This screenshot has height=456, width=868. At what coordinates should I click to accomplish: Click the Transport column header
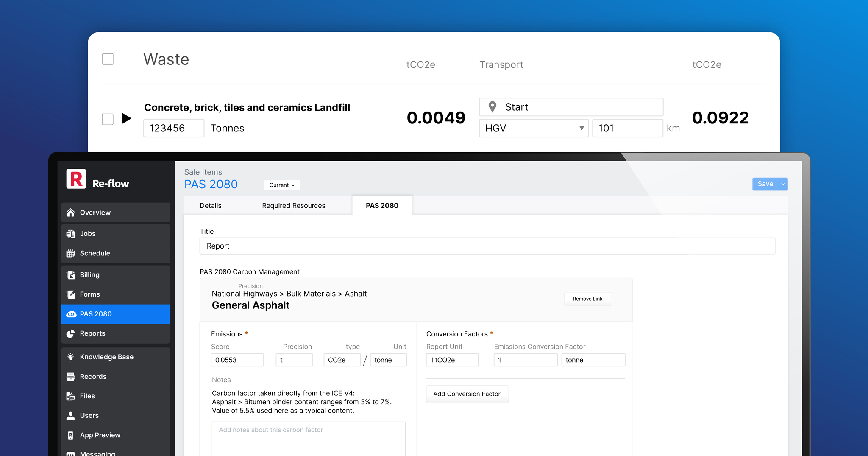coord(501,64)
